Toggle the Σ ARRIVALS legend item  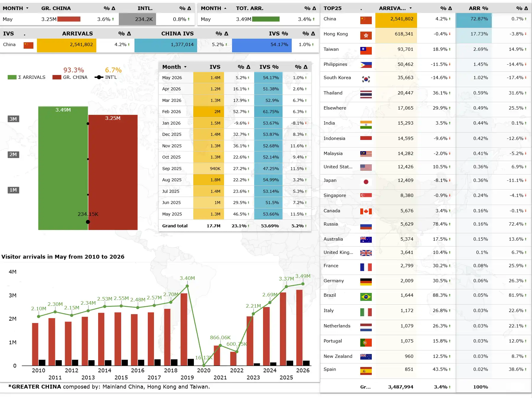point(27,77)
